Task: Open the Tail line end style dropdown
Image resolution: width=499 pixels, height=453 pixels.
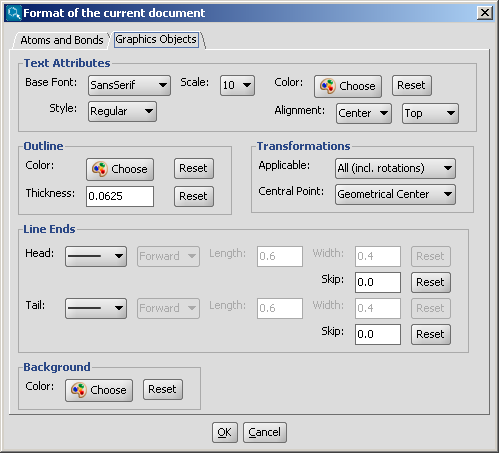Action: click(x=96, y=308)
